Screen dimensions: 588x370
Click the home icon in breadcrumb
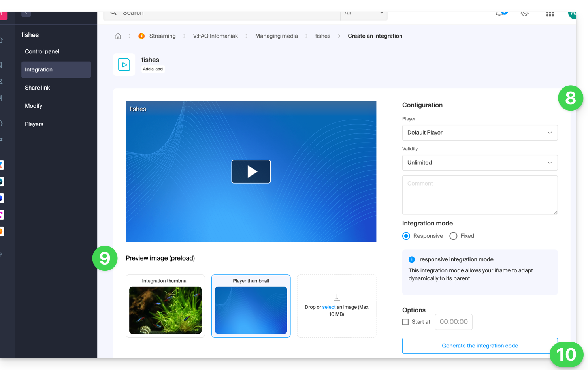tap(118, 36)
